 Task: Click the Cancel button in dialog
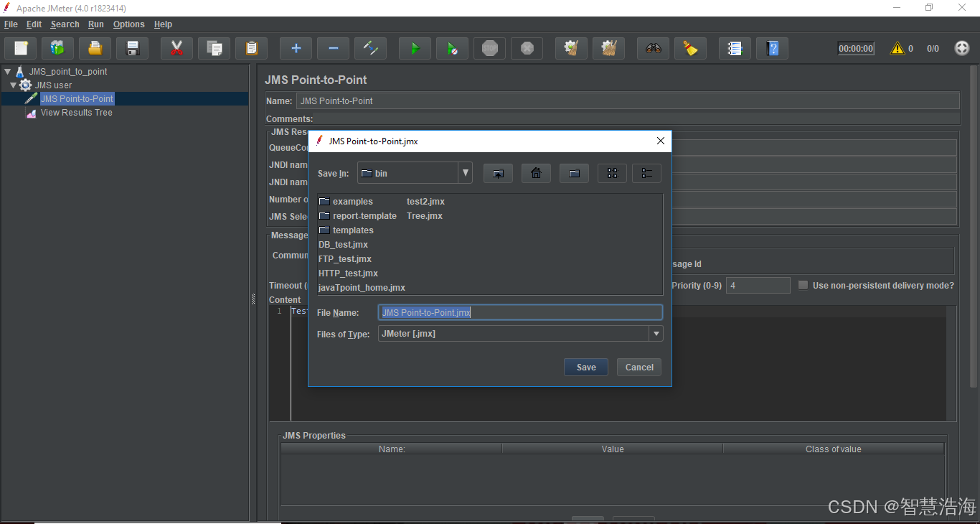click(x=639, y=367)
